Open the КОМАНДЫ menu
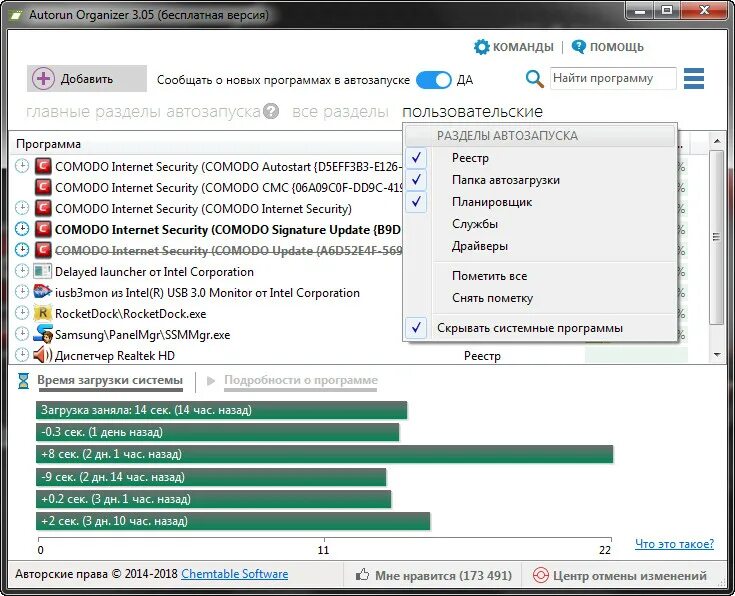This screenshot has width=735, height=596. [514, 47]
